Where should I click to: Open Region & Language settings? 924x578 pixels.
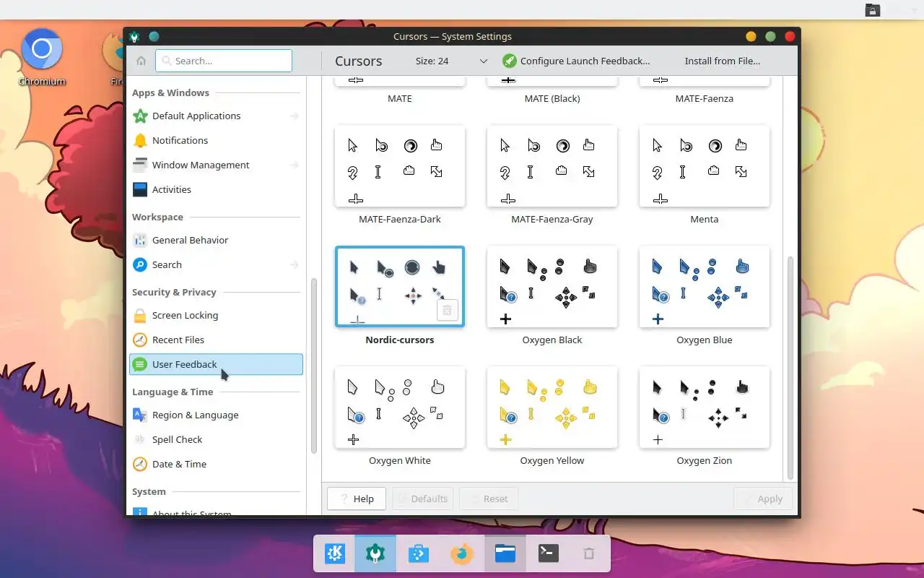216,415
